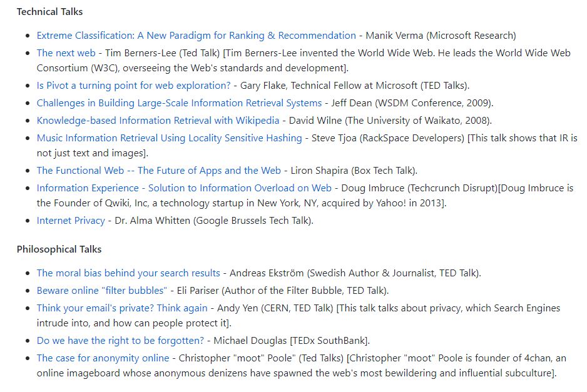
Task: Open Music Information Retrieval Using LSH link
Action: tap(169, 138)
